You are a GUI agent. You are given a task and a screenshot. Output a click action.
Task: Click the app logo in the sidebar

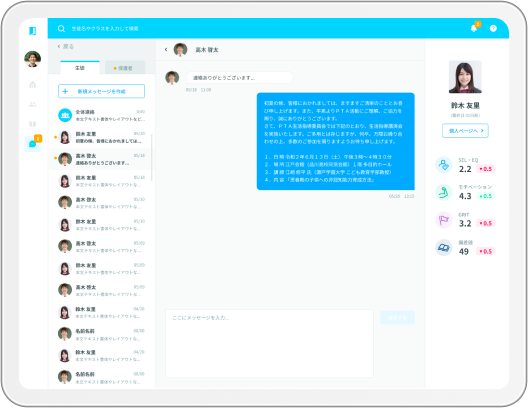point(33,31)
